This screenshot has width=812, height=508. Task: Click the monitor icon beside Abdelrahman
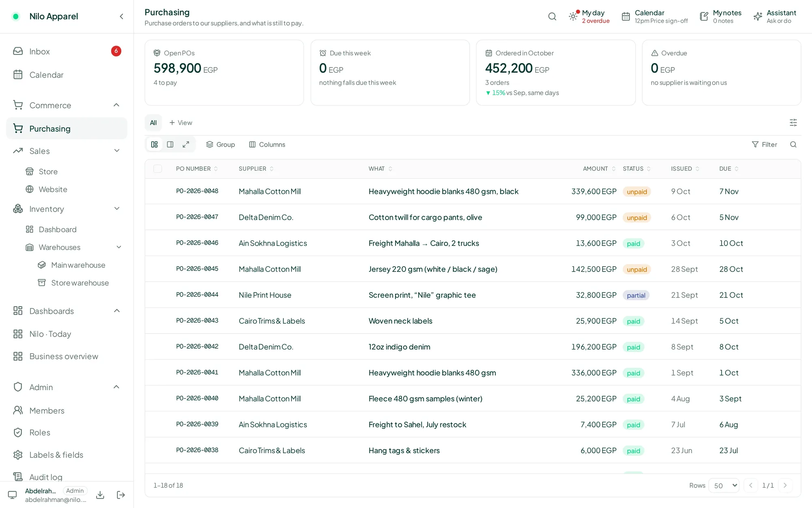click(13, 495)
